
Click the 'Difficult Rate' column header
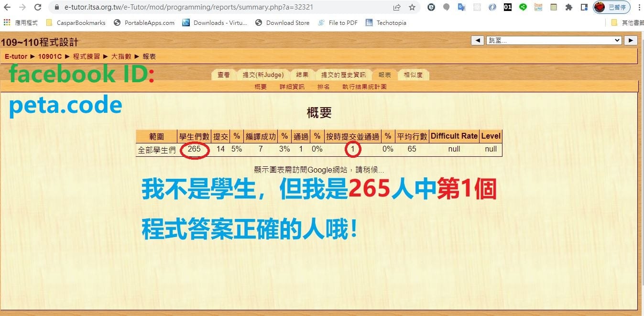454,136
